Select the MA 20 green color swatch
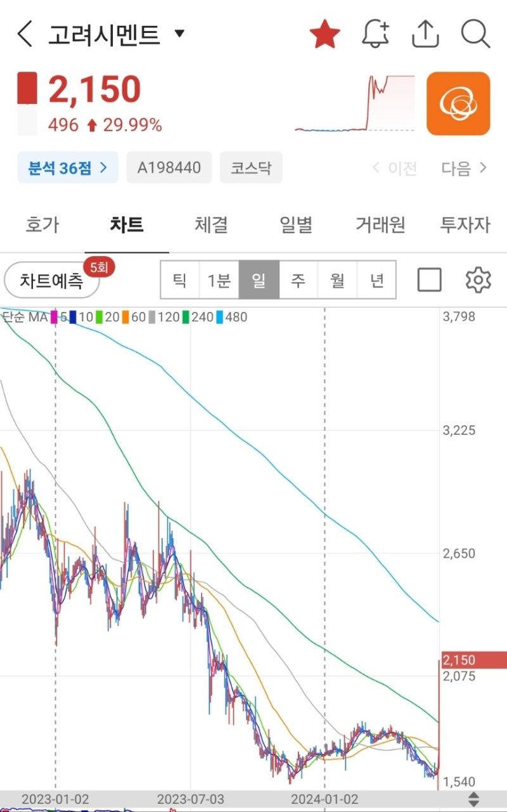 pos(99,317)
